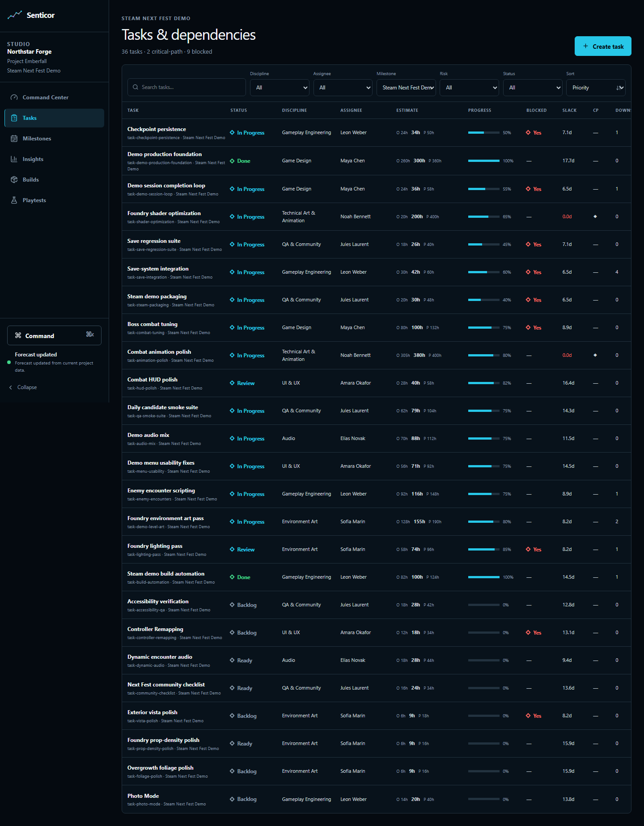Screen dimensions: 644x826
Task: Sort by the TASK column header
Action: tap(133, 110)
